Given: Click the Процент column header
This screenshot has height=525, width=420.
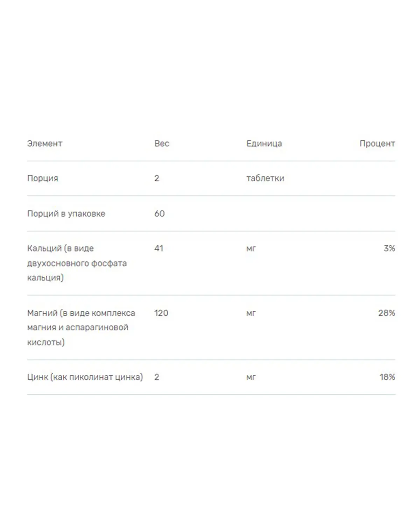Looking at the screenshot, I should (x=377, y=143).
